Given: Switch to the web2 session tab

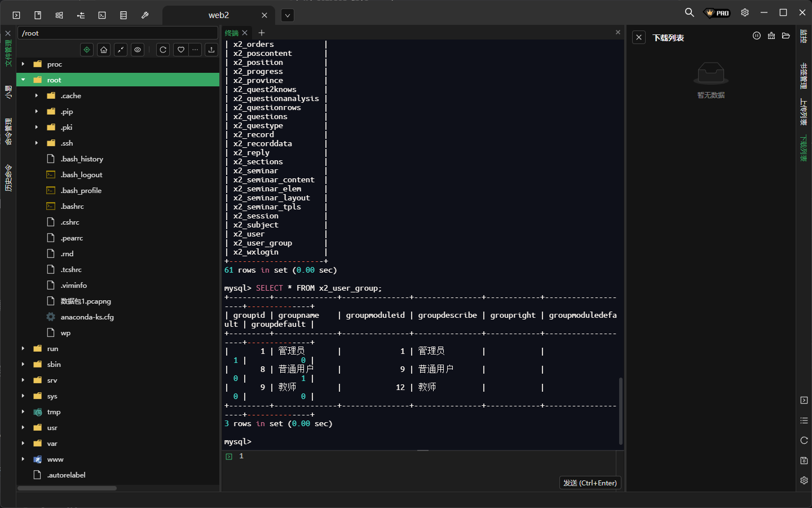Looking at the screenshot, I should (x=219, y=15).
